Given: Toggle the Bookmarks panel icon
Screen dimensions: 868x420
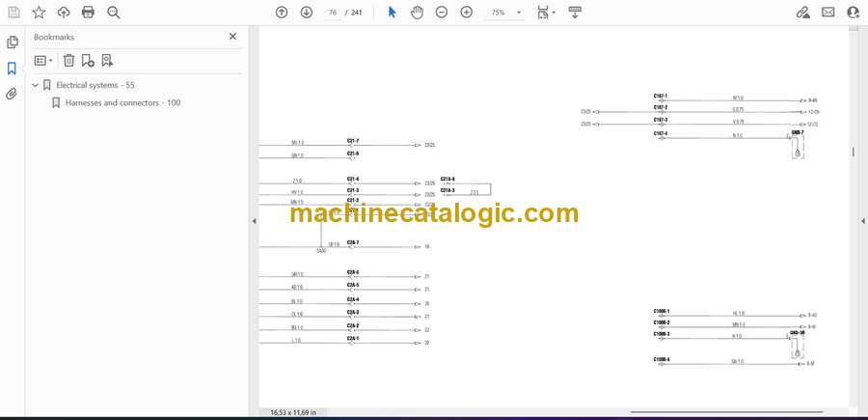Looking at the screenshot, I should tap(13, 69).
